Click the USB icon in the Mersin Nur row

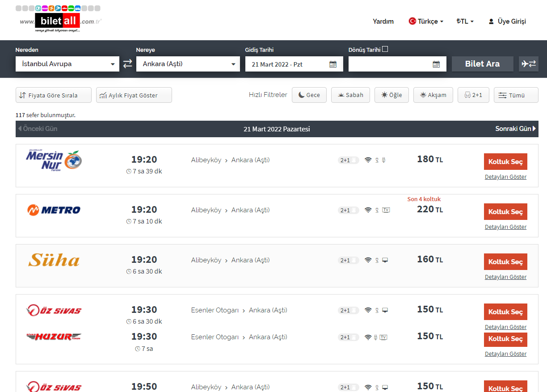tap(384, 160)
